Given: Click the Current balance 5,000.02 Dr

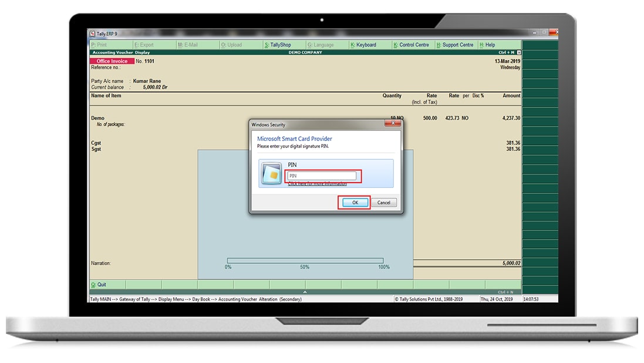Looking at the screenshot, I should click(155, 87).
